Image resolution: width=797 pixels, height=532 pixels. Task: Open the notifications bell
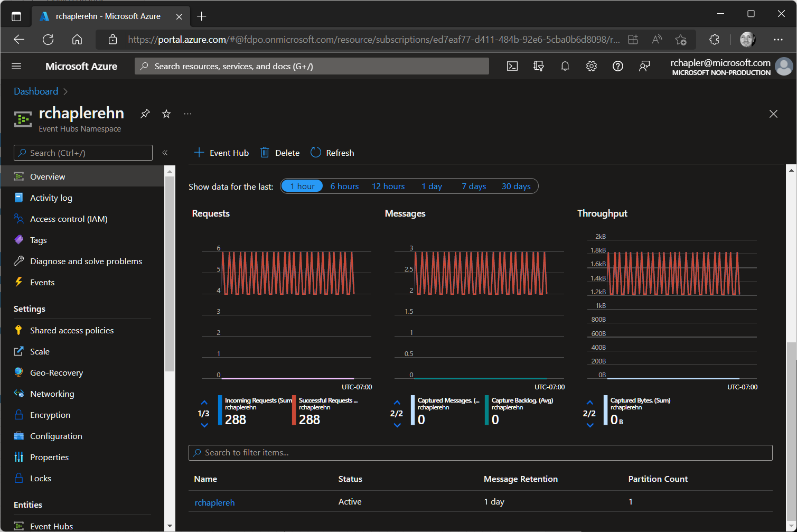(x=565, y=66)
